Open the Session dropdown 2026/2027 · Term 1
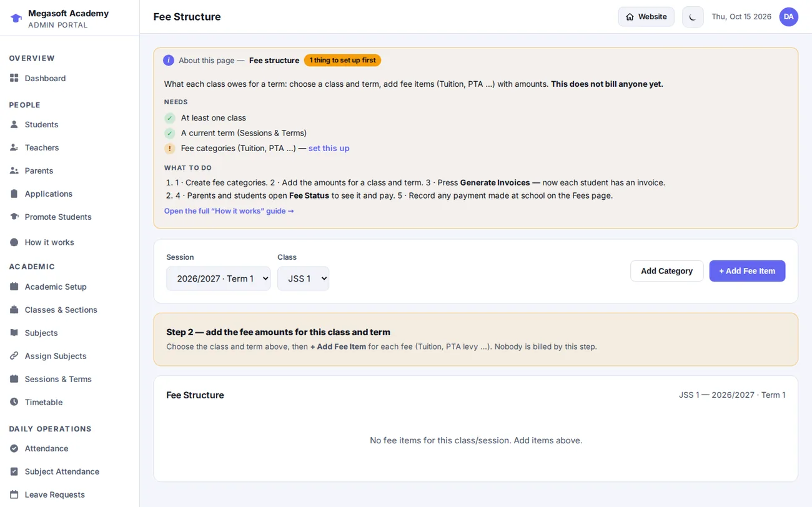Viewport: 812px width, 507px height. point(218,278)
